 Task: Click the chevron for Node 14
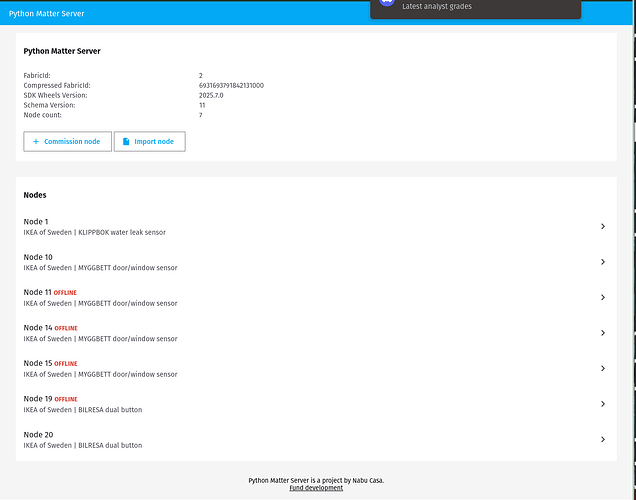(x=603, y=333)
